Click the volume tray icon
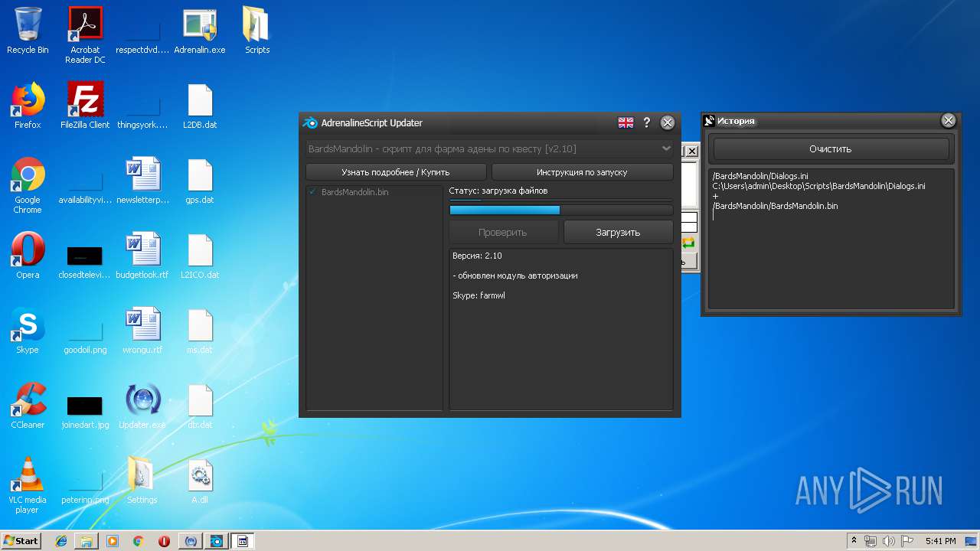The width and height of the screenshot is (980, 551). [888, 541]
